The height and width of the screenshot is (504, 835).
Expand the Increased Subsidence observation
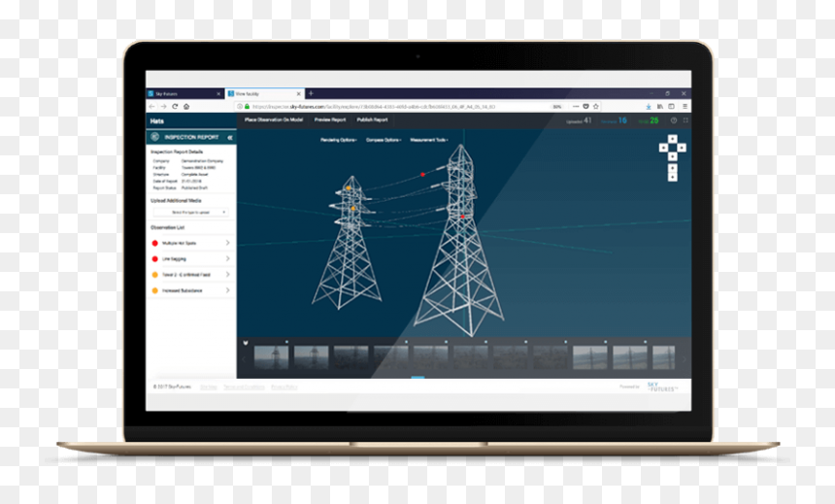[x=191, y=291]
